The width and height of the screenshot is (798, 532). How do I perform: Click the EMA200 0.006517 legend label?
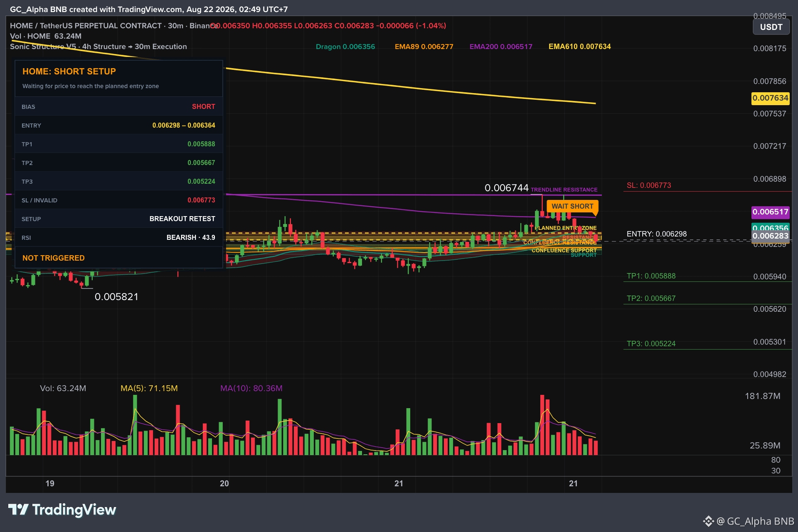[501, 47]
